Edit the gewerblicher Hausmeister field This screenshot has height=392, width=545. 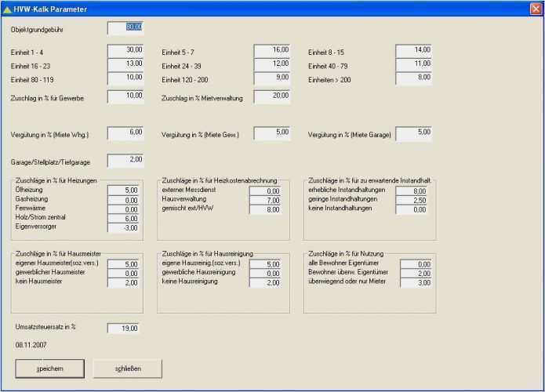123,273
